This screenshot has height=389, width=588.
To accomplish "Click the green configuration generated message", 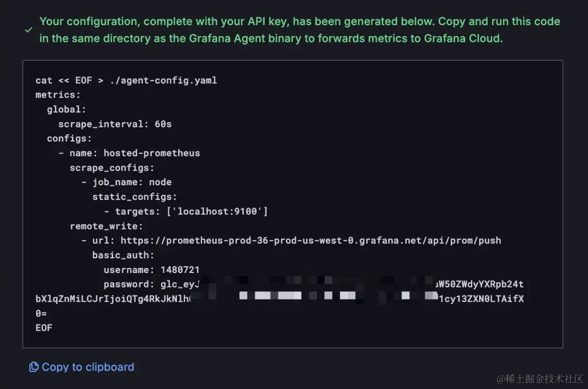I will point(299,30).
